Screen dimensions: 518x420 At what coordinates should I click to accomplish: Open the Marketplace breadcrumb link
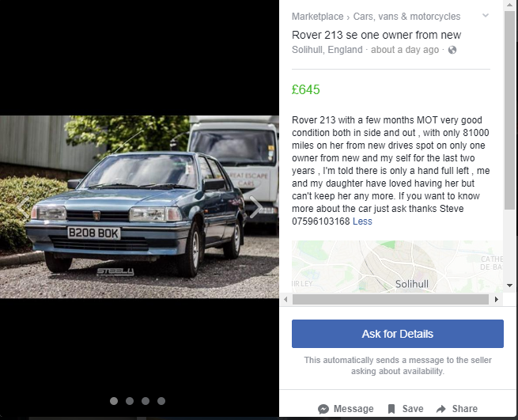(317, 16)
